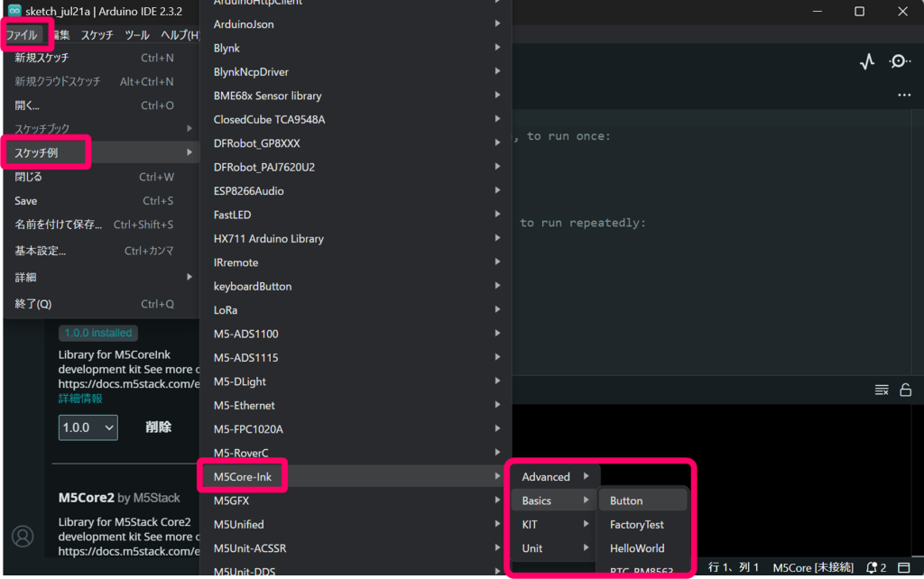Open the Serial Monitor icon
The image size is (924, 579).
click(900, 61)
